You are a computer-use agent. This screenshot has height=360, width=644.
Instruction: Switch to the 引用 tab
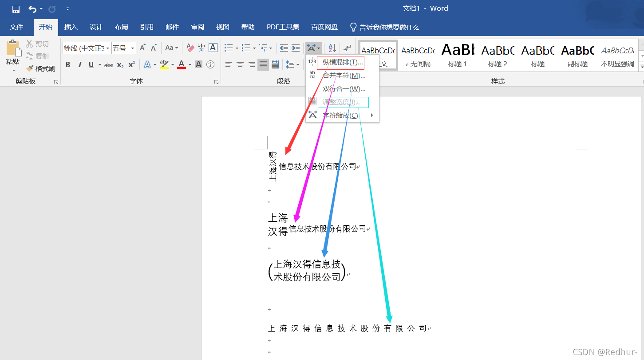147,27
